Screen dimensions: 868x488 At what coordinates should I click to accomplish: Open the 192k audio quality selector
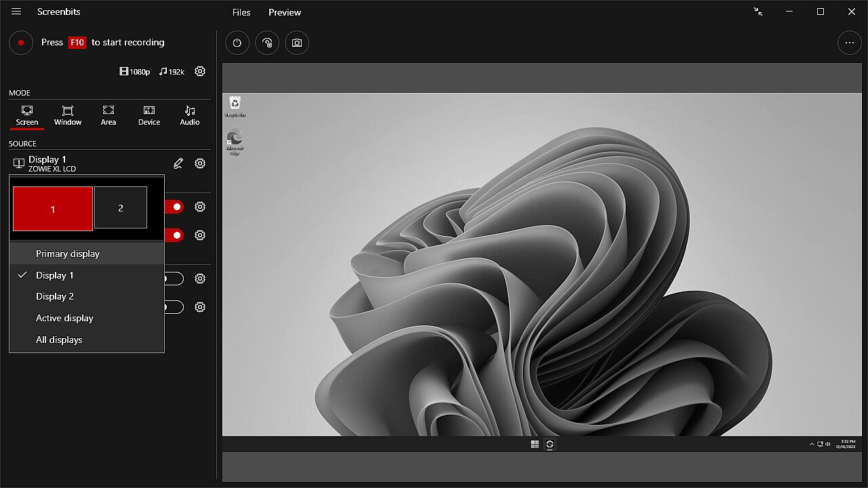click(x=172, y=71)
